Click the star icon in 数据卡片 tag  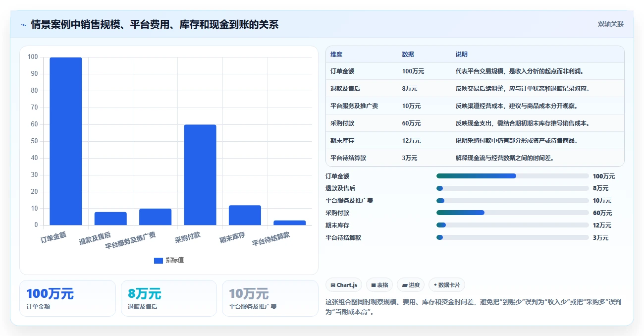(x=435, y=285)
